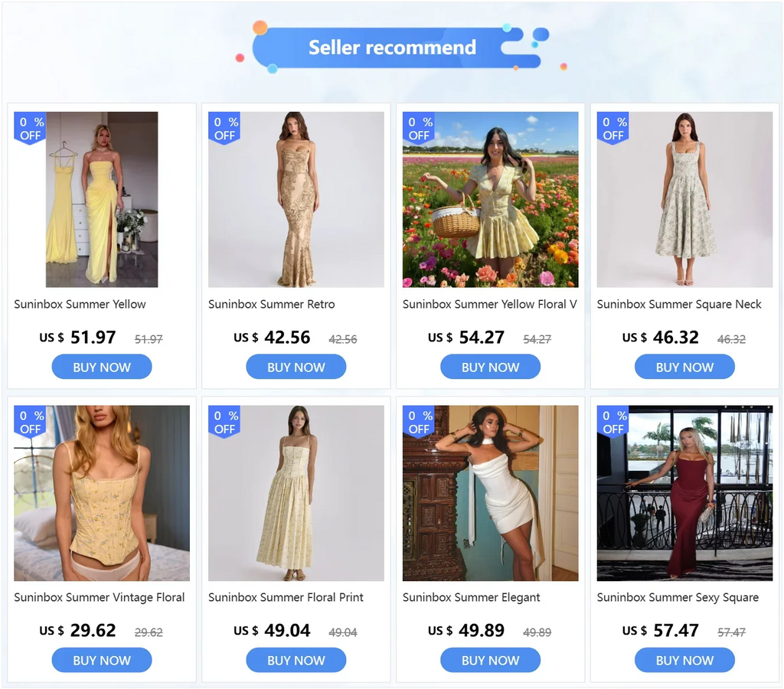Screen dimensions: 784x689
Task: Click BUY NOW under the $42.56 Retro dress
Action: [x=296, y=367]
